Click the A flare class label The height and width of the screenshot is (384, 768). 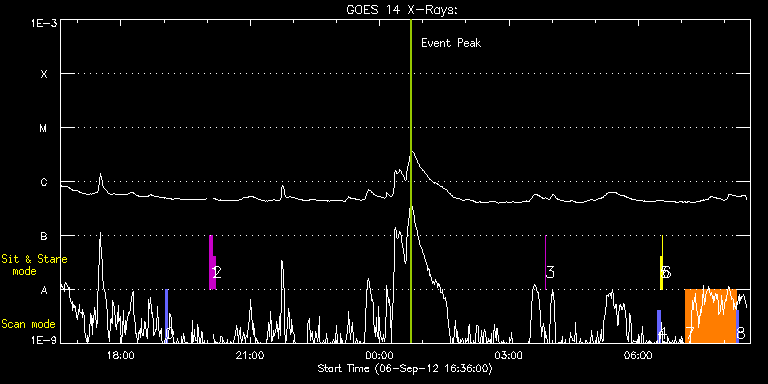pyautogui.click(x=44, y=290)
